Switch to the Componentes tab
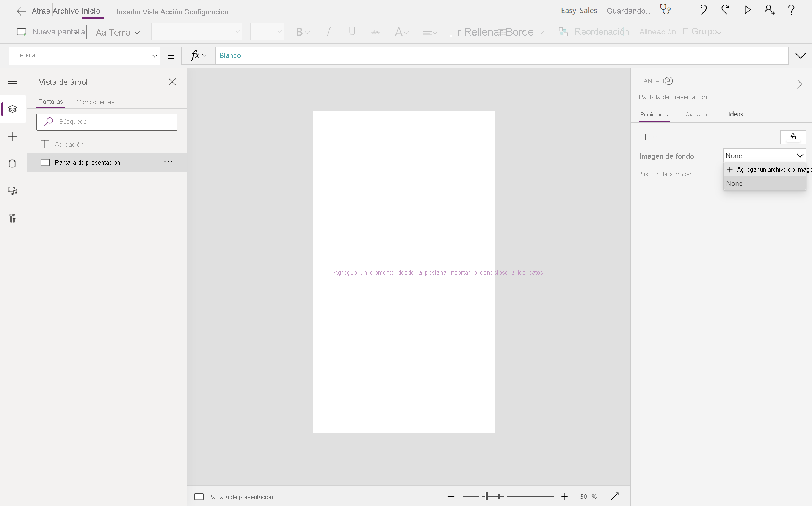The height and width of the screenshot is (506, 812). (95, 102)
